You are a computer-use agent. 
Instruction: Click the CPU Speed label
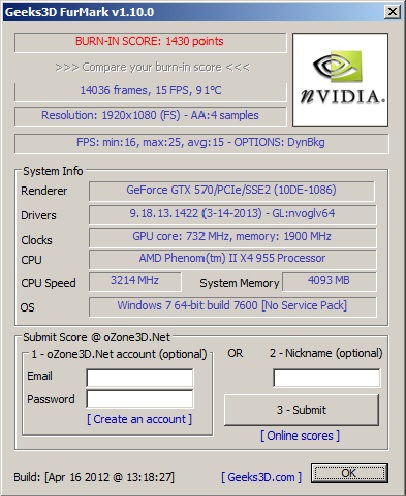(48, 283)
